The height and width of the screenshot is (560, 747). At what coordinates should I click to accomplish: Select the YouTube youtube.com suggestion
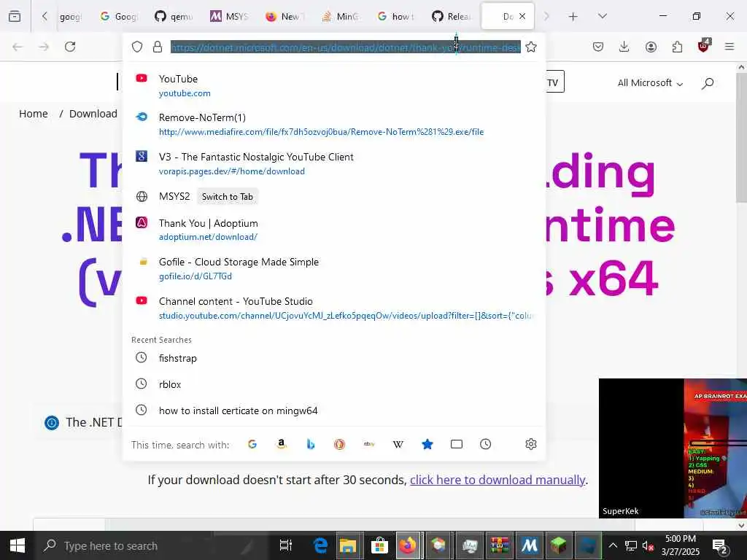(x=334, y=85)
